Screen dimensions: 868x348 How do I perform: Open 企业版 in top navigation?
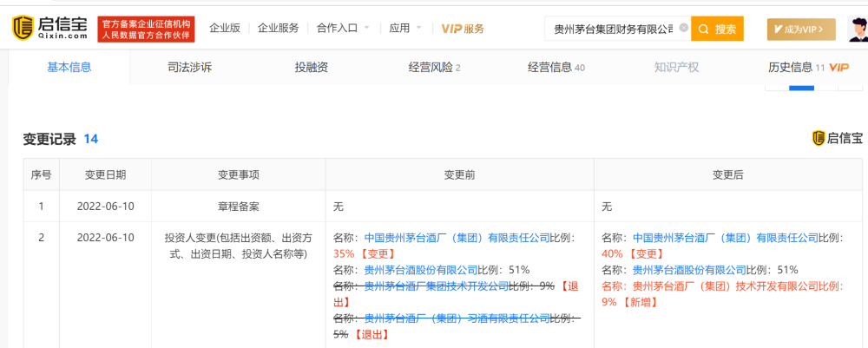coord(225,29)
